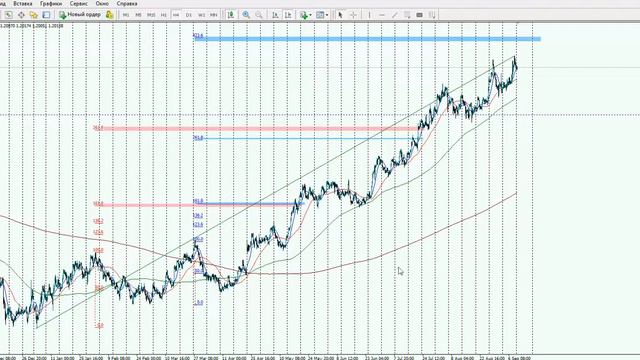Image resolution: width=640 pixels, height=360 pixels.
Task: Open the Сервис menu
Action: (79, 3)
